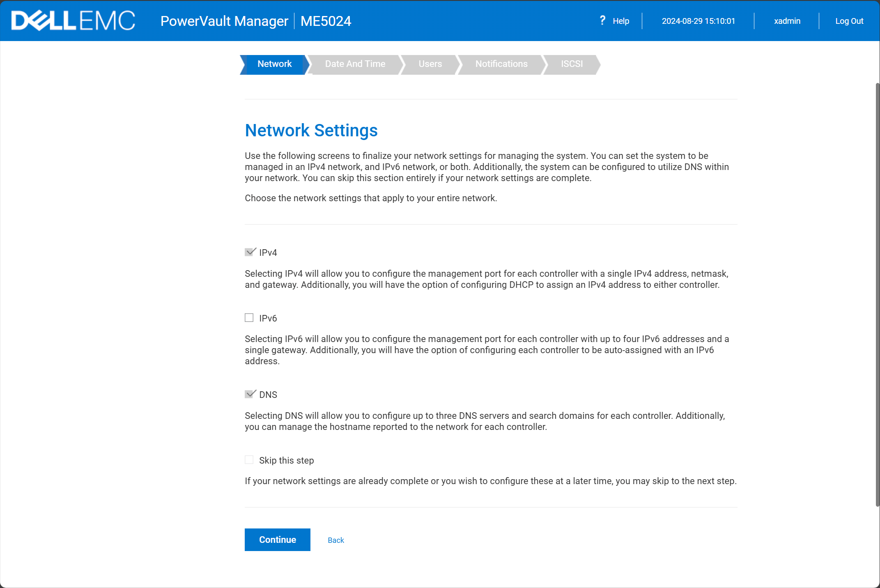Open the Help link

(x=620, y=21)
